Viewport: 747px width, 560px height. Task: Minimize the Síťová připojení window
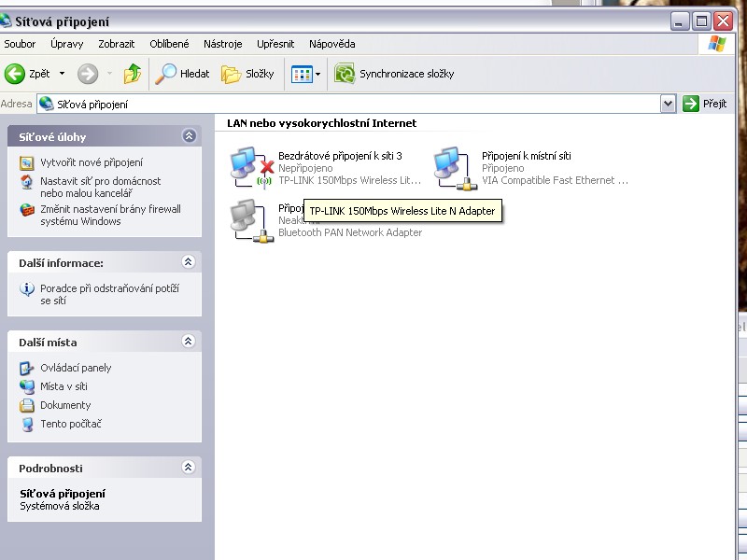coord(679,21)
